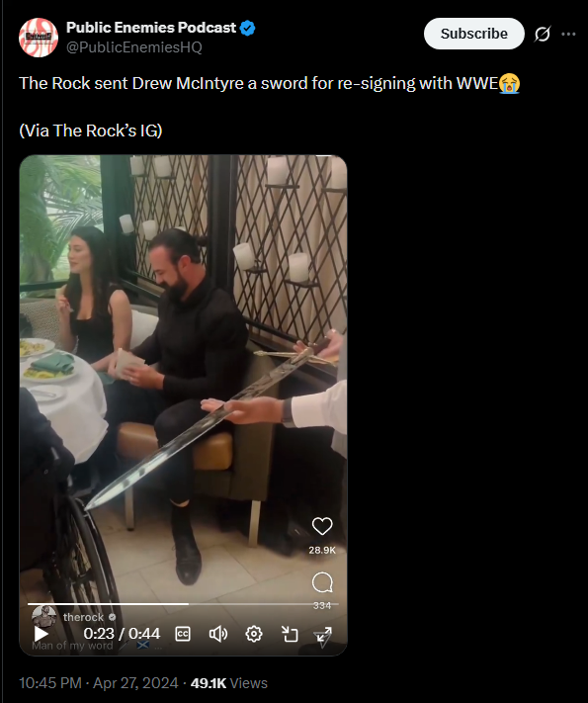Open the @PublicEnemiesHQ handle link
The image size is (588, 703).
pyautogui.click(x=134, y=47)
